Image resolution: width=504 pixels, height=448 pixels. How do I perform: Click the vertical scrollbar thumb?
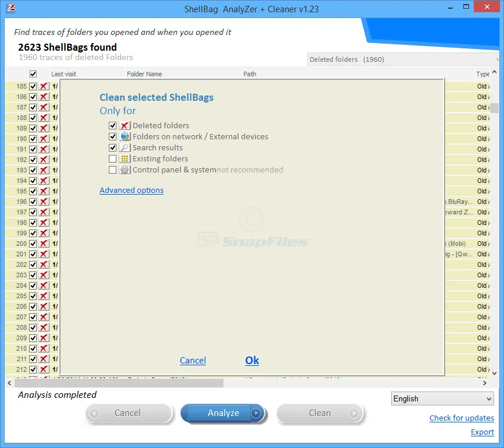[495, 108]
